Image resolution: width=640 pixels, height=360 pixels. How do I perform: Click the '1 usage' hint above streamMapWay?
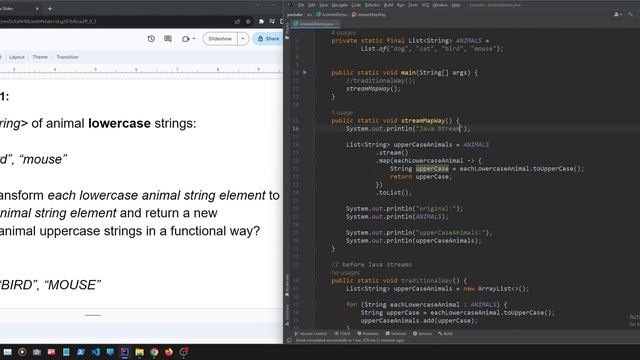[342, 112]
